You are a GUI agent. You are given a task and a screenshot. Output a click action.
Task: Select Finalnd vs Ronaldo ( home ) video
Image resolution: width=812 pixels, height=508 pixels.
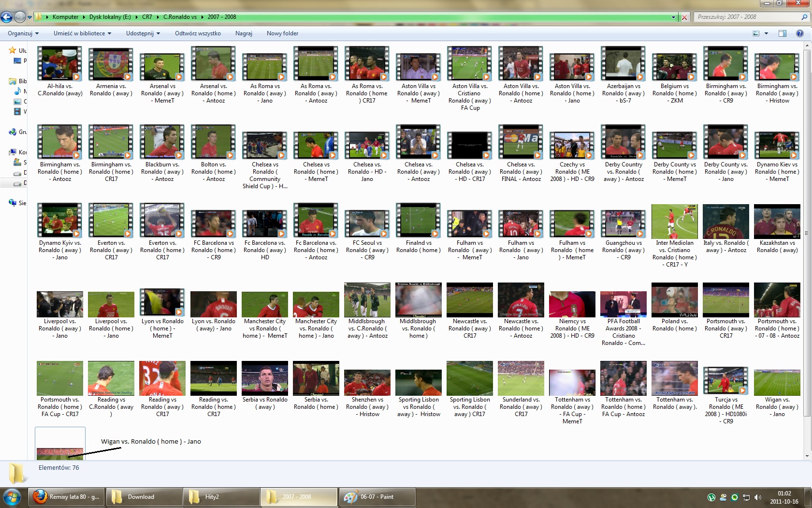[419, 228]
